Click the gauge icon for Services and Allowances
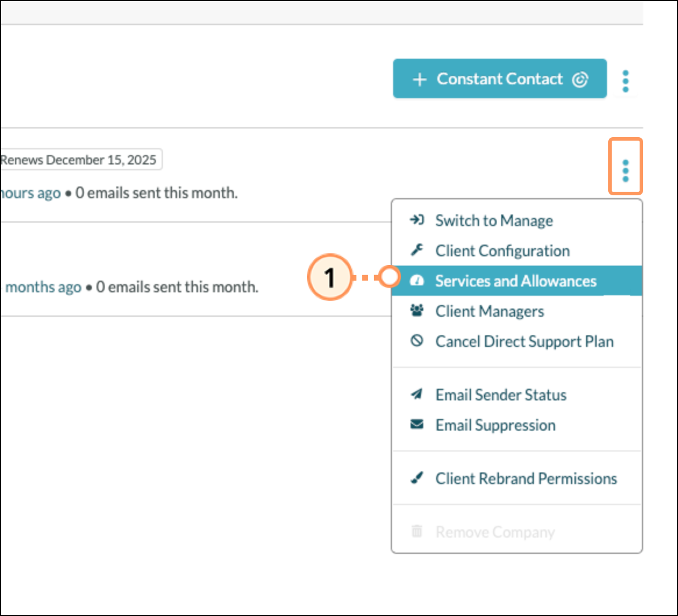This screenshot has height=616, width=678. point(417,281)
